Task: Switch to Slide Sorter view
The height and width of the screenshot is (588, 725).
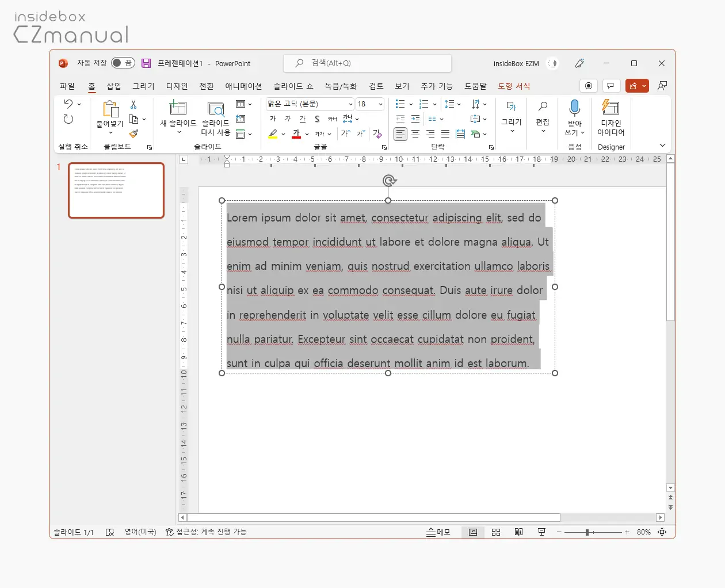Action: 496,532
